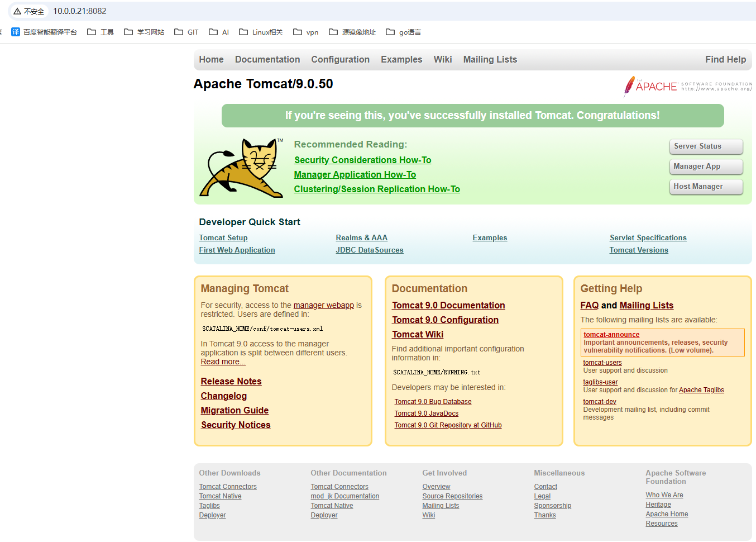
Task: Open Source Repositories link
Action: click(452, 496)
